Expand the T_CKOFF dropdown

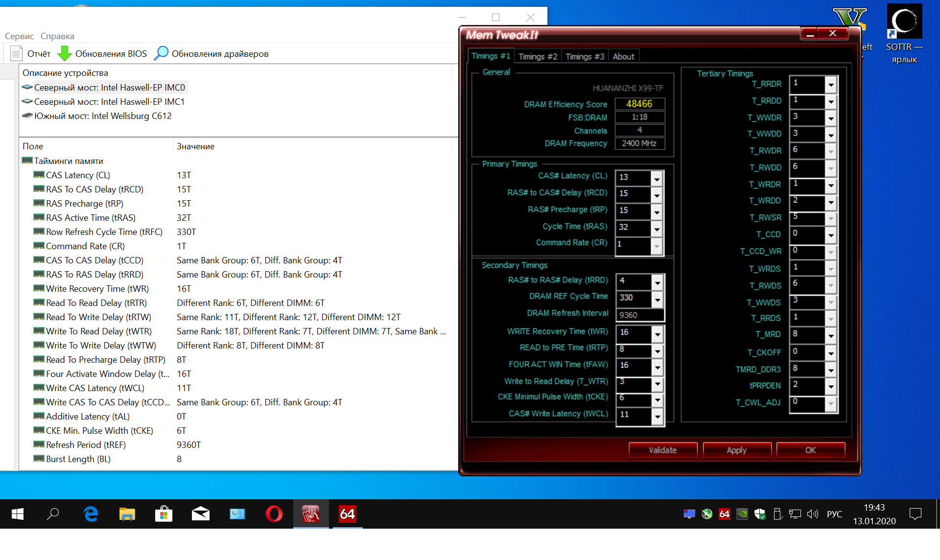[831, 353]
